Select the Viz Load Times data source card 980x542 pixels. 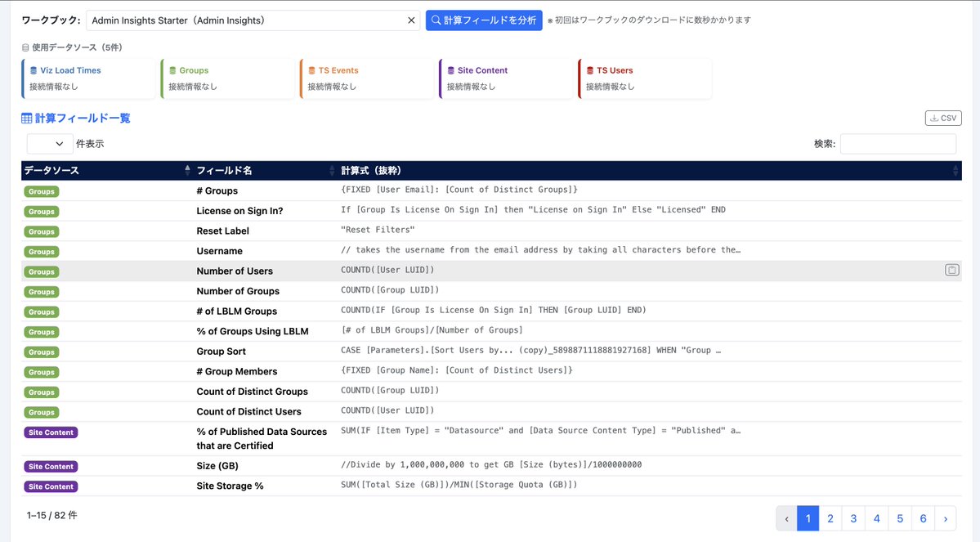(89, 78)
